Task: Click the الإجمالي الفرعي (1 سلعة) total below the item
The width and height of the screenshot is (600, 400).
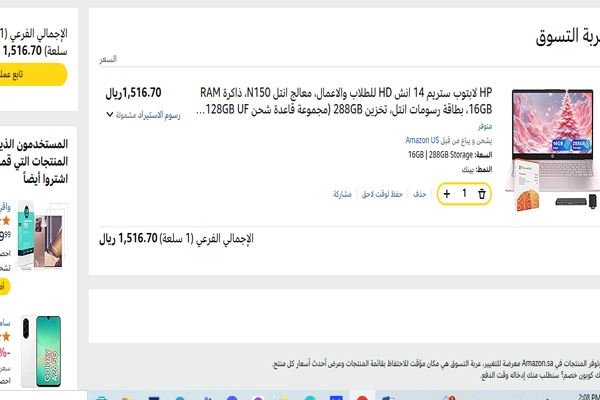Action: (176, 238)
